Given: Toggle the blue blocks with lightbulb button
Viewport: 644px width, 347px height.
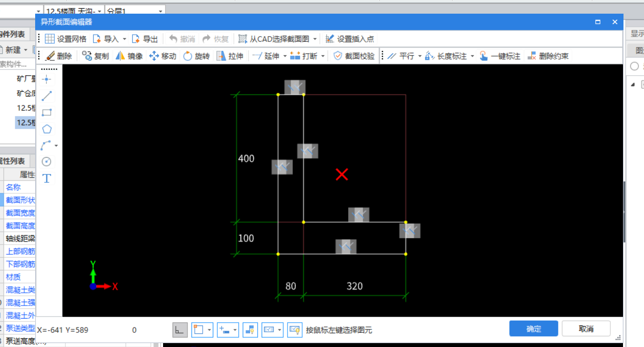Looking at the screenshot, I should click(250, 330).
